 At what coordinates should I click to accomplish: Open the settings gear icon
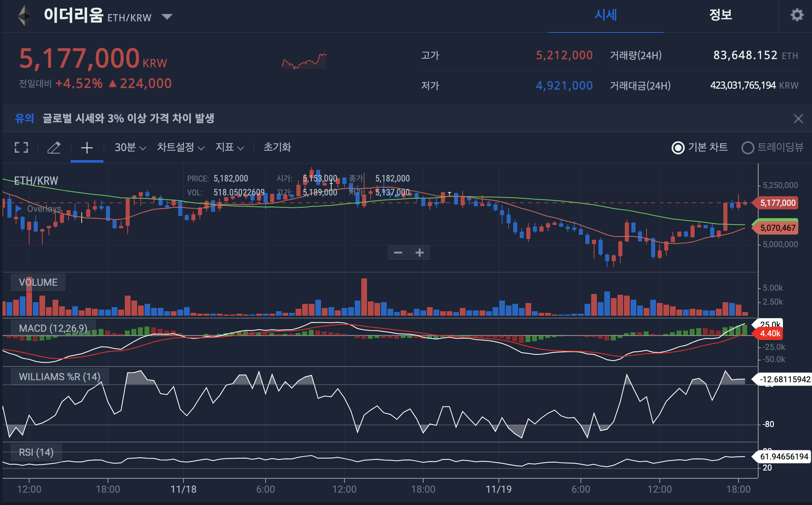(x=797, y=15)
